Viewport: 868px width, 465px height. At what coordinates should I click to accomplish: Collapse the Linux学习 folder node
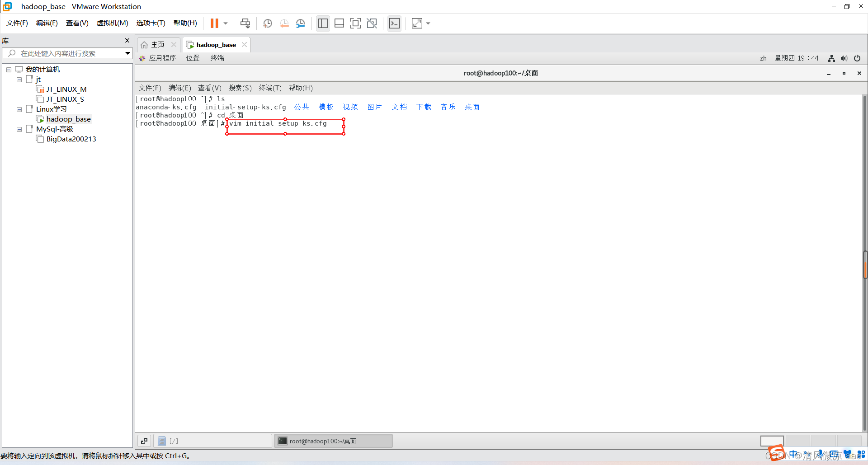tap(19, 109)
